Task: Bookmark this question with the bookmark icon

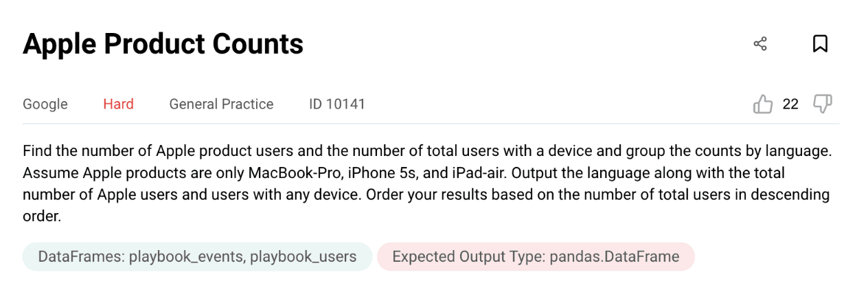Action: (820, 44)
